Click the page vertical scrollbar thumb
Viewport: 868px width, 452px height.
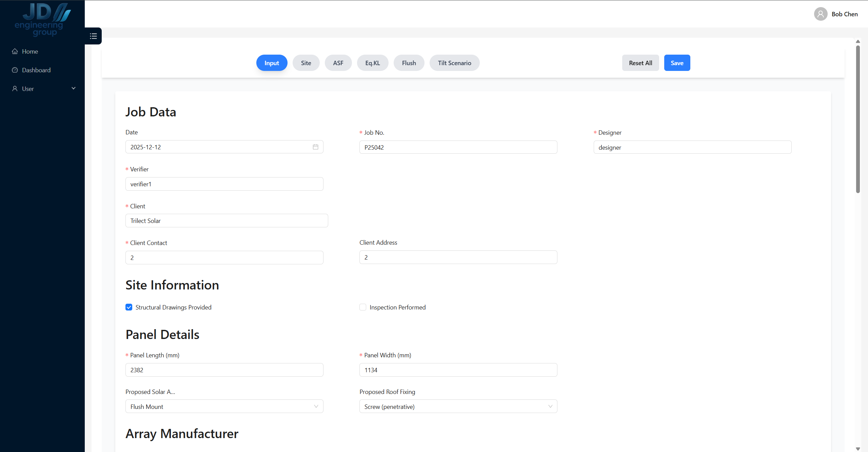tap(858, 119)
